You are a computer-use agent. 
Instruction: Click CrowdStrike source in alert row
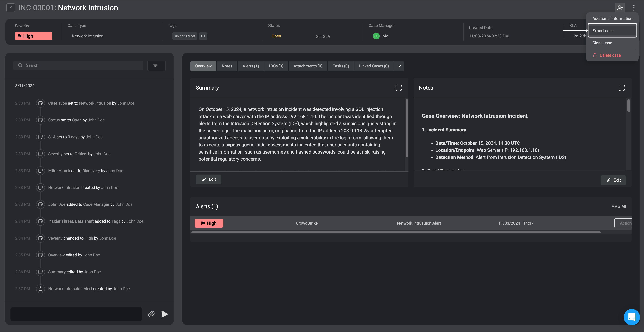point(306,223)
